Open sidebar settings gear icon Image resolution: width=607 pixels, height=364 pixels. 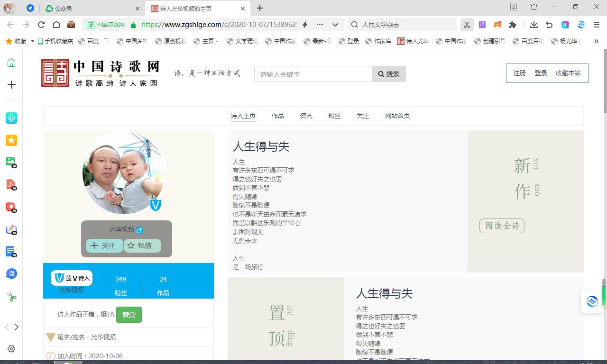pos(11,348)
